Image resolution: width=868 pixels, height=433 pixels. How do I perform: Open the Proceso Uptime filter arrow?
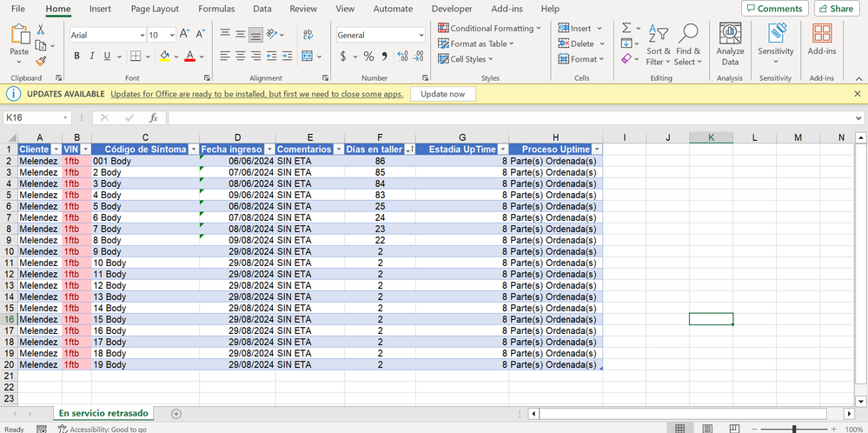coord(597,150)
